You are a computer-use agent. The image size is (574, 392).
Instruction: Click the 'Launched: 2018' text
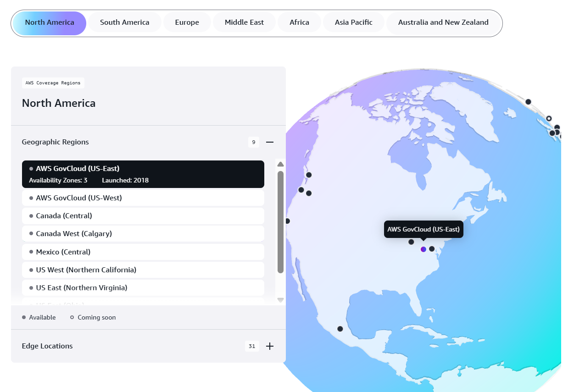125,181
